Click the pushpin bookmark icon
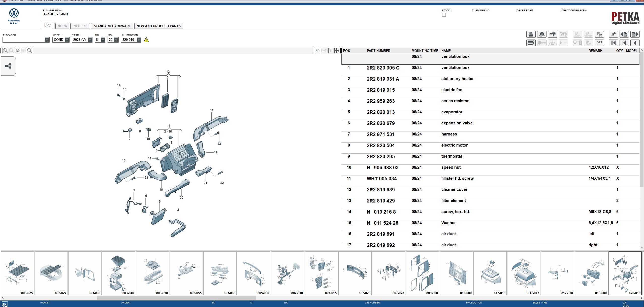644x307 pixels. (613, 34)
